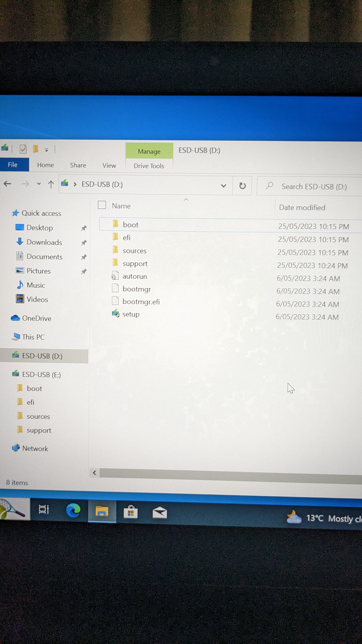The image size is (362, 644).
Task: Select the efi folder in file list
Action: click(x=127, y=238)
